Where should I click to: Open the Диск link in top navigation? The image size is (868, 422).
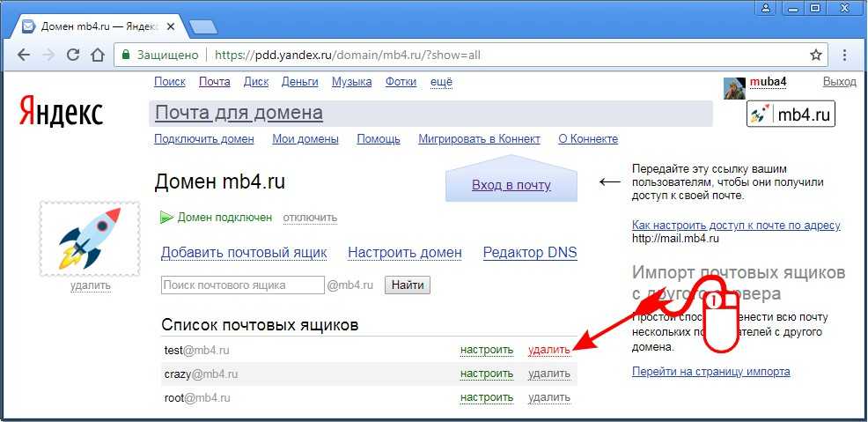pyautogui.click(x=256, y=82)
